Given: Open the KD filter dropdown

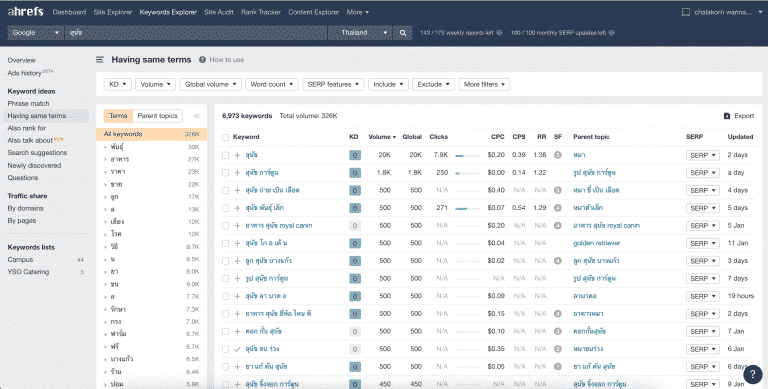Looking at the screenshot, I should (x=118, y=84).
